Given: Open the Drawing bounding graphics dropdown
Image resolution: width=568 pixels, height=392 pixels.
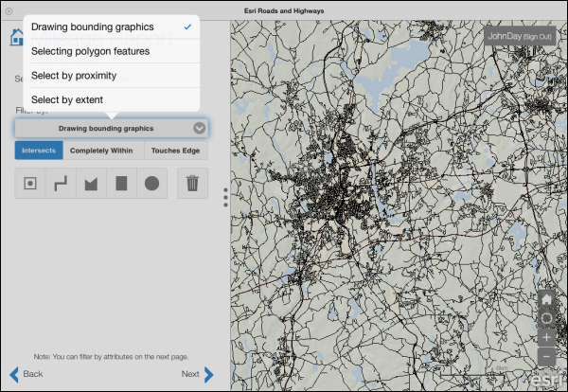Looking at the screenshot, I should click(x=112, y=128).
